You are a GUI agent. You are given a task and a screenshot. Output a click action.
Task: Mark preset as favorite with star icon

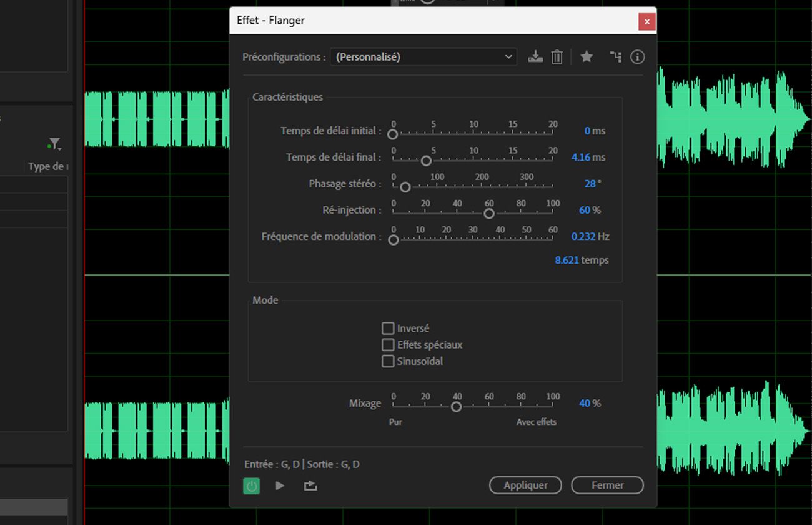point(587,56)
